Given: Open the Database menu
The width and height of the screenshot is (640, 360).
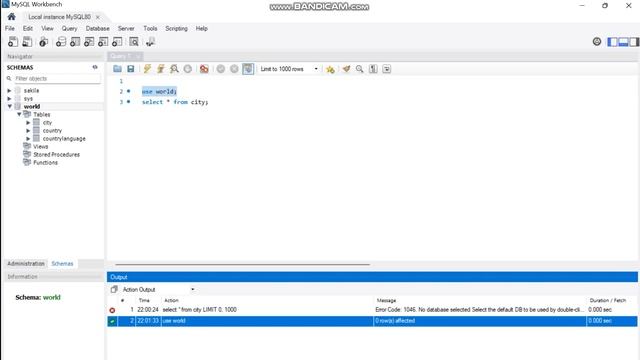Looking at the screenshot, I should coord(98,29).
